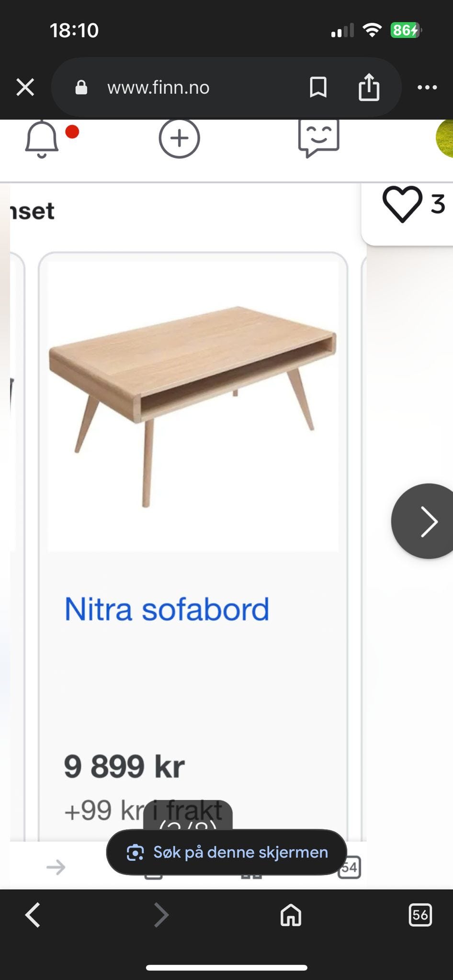Share the finn.no page

(369, 87)
